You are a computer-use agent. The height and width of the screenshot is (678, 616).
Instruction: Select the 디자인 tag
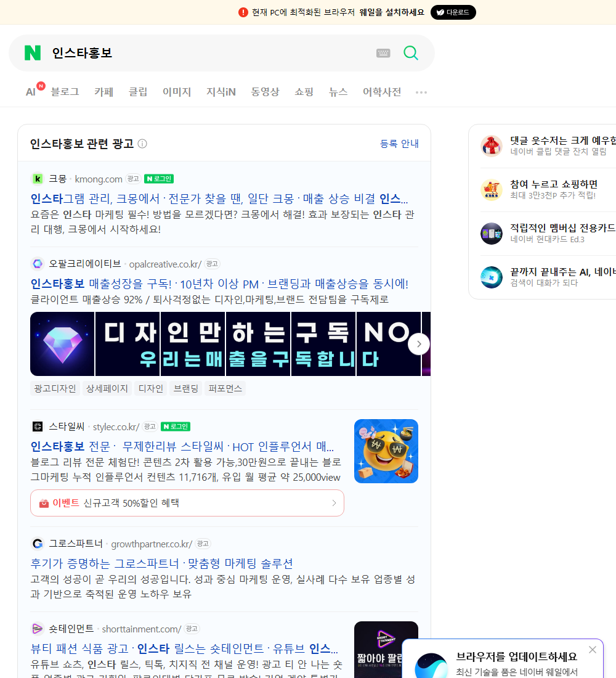pos(150,388)
